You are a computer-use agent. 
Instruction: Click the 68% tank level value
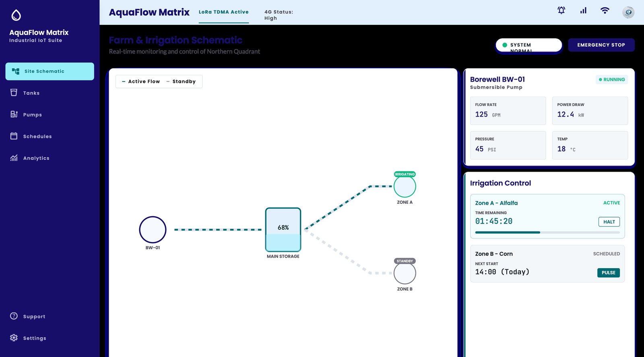(283, 228)
